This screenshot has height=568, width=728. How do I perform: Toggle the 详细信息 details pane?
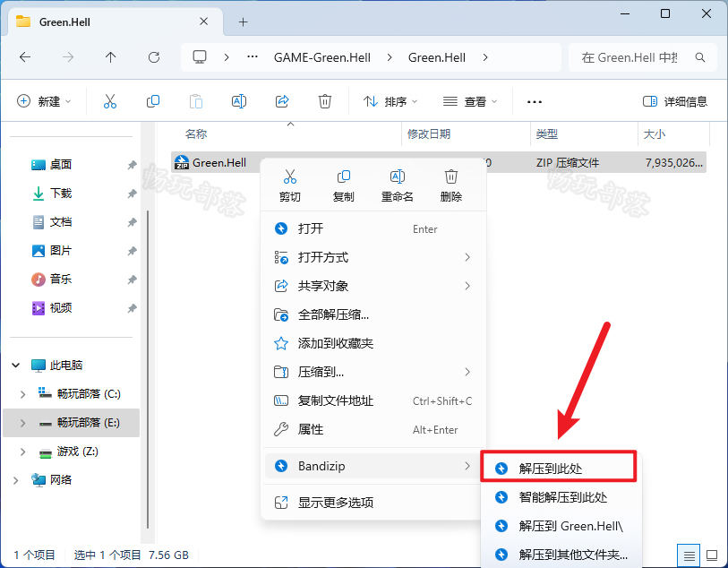674,101
